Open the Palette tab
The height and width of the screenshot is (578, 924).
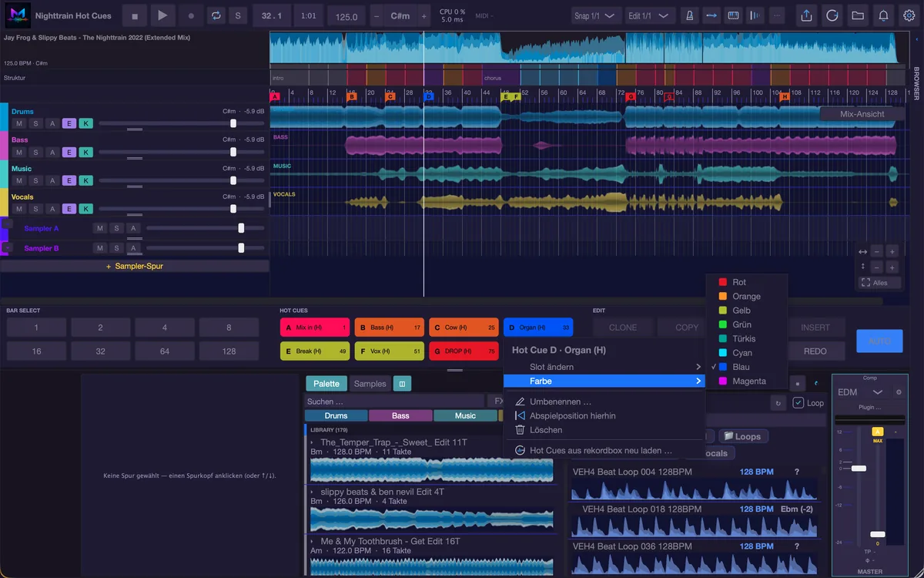pos(326,384)
